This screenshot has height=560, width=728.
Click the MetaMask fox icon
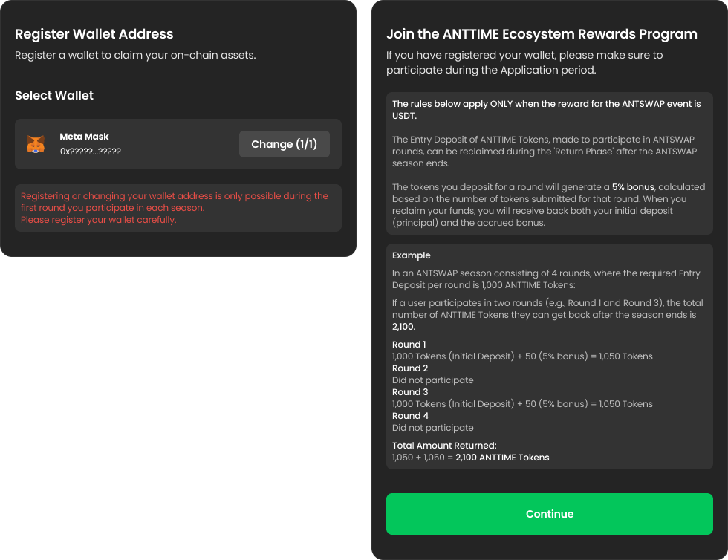(x=36, y=144)
